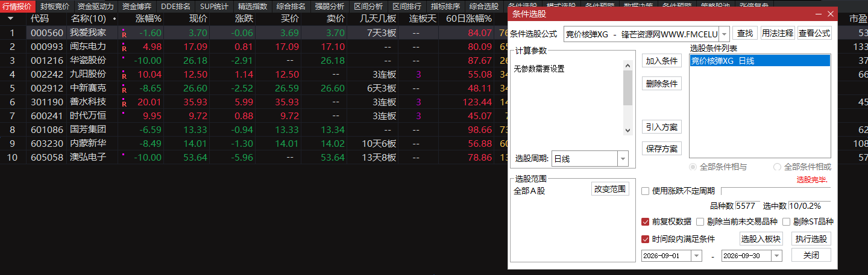Open the SUP统计 tab
868x275 pixels.
click(x=214, y=7)
